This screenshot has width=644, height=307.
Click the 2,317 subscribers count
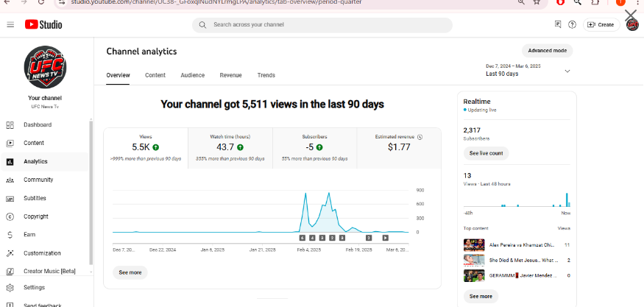pos(472,130)
